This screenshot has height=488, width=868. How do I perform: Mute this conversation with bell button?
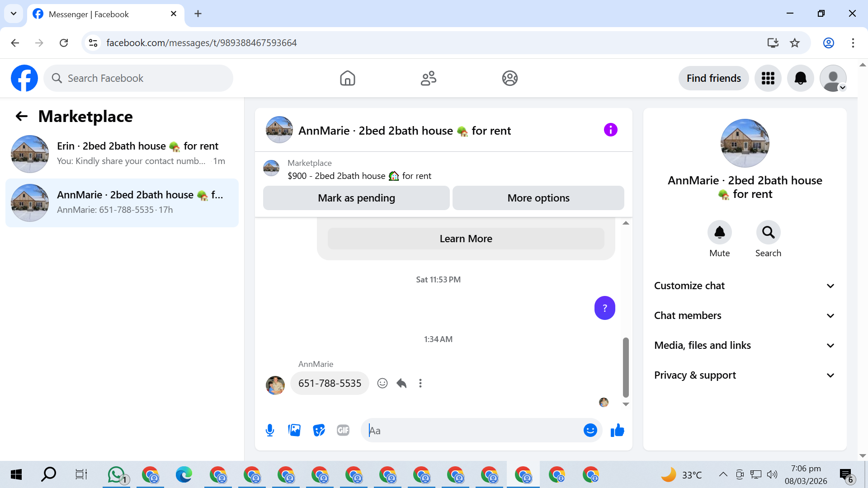[719, 233]
